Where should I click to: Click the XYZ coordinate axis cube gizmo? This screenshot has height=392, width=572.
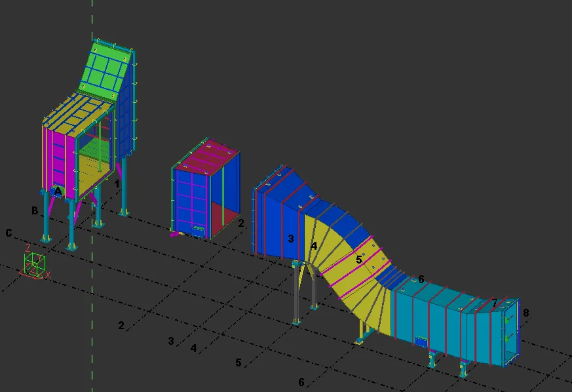point(35,264)
